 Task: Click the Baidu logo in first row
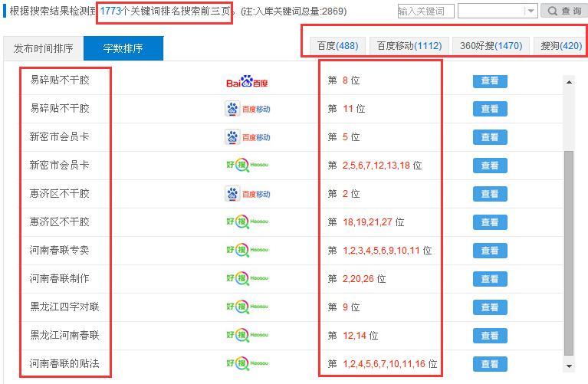coord(247,81)
